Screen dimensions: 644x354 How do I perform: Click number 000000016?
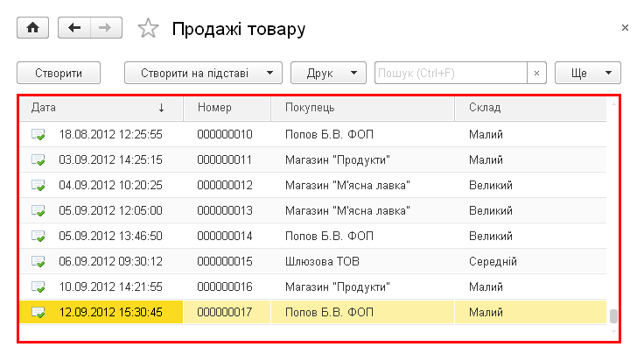coord(225,287)
